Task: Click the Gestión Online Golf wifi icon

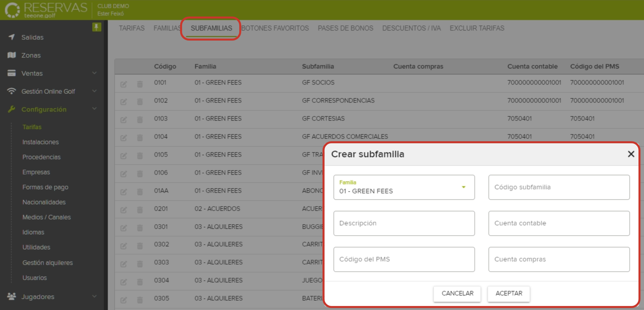Action: (x=11, y=91)
